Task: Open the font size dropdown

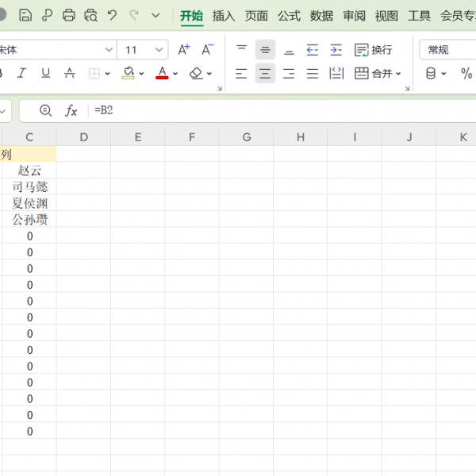Action: click(x=159, y=50)
